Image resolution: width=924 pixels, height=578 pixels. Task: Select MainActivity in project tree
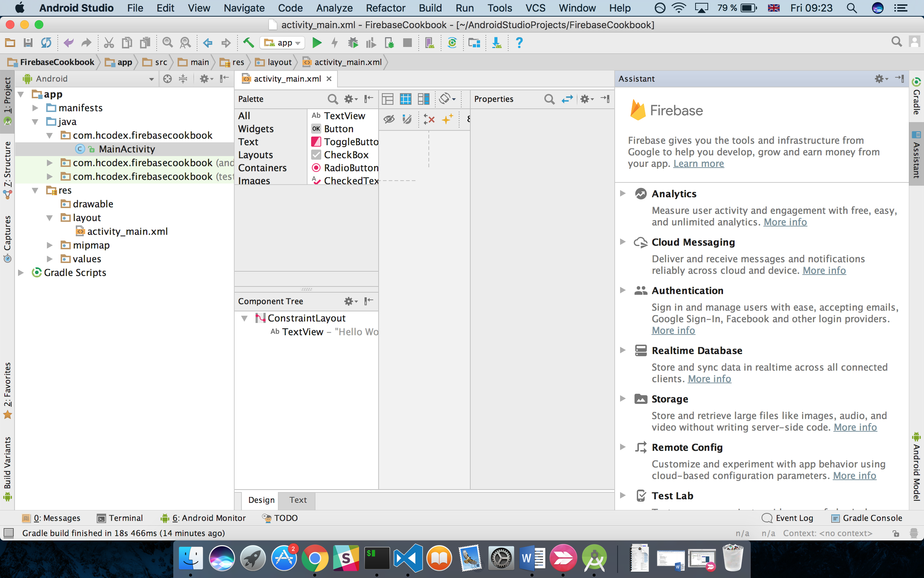click(x=127, y=149)
